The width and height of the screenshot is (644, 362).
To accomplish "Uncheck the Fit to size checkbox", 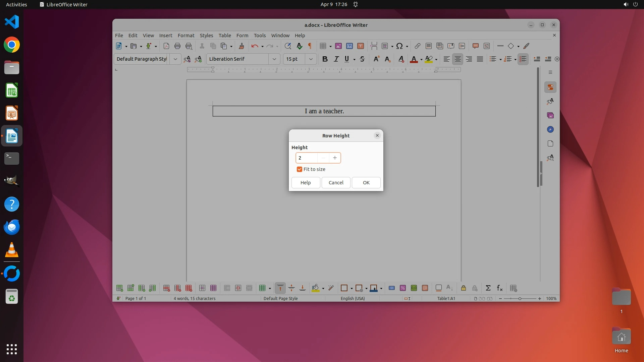I will click(300, 169).
